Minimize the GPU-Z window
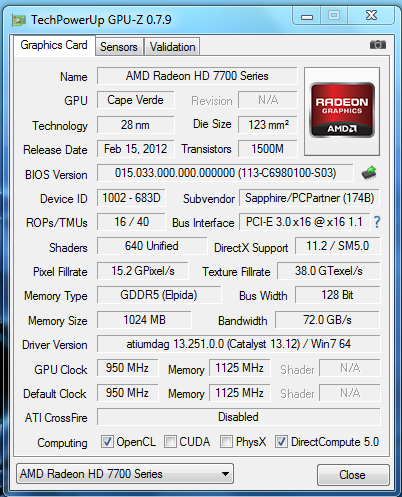Viewport: 402px width, 497px height. 307,16
